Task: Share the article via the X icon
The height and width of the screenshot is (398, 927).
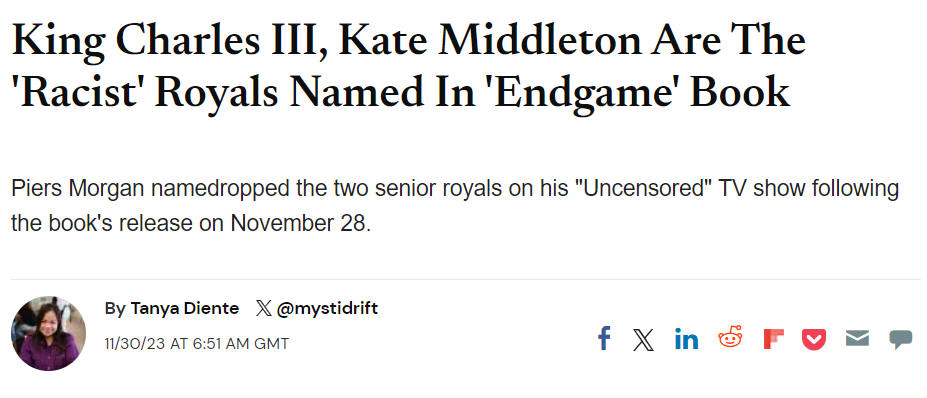Action: [x=643, y=340]
